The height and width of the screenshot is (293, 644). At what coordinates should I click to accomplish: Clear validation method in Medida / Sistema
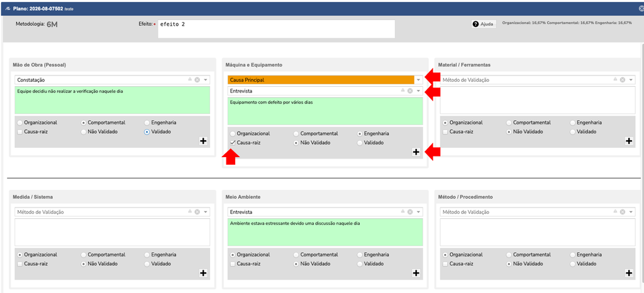click(x=197, y=212)
